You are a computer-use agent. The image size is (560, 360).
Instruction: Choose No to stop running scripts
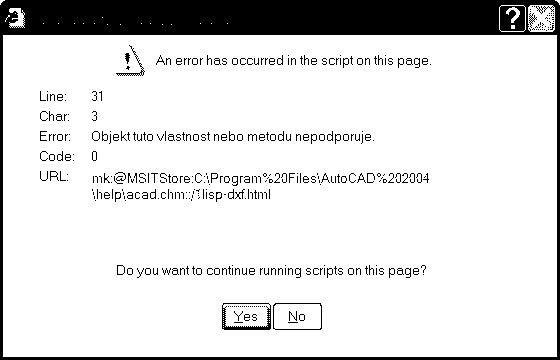click(x=297, y=316)
